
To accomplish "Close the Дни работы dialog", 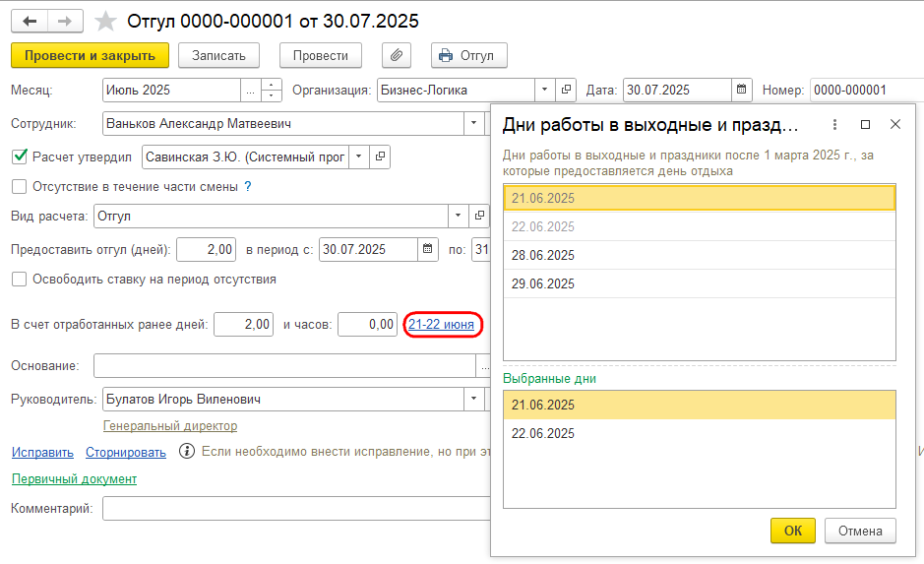I will (x=895, y=124).
